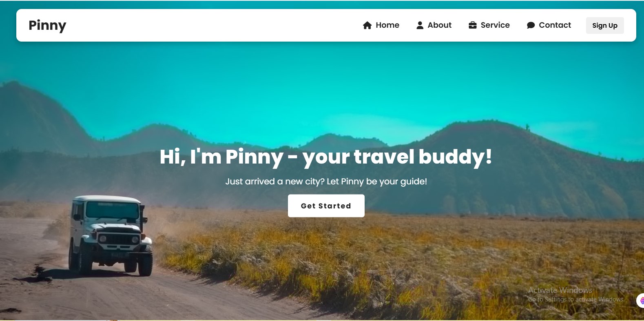
Task: Open the Service menu link text
Action: pyautogui.click(x=495, y=25)
